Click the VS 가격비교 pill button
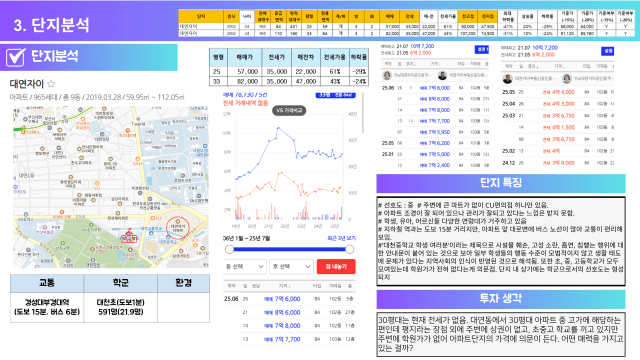The width and height of the screenshot is (640, 360). click(289, 111)
